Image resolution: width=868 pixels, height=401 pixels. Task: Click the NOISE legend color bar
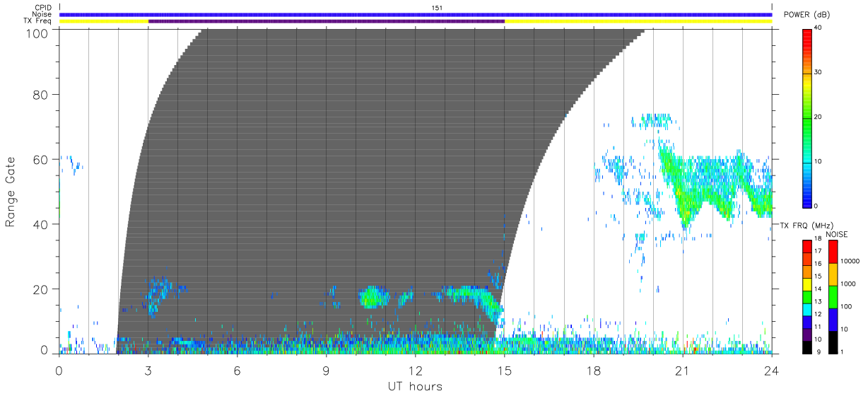click(x=833, y=296)
